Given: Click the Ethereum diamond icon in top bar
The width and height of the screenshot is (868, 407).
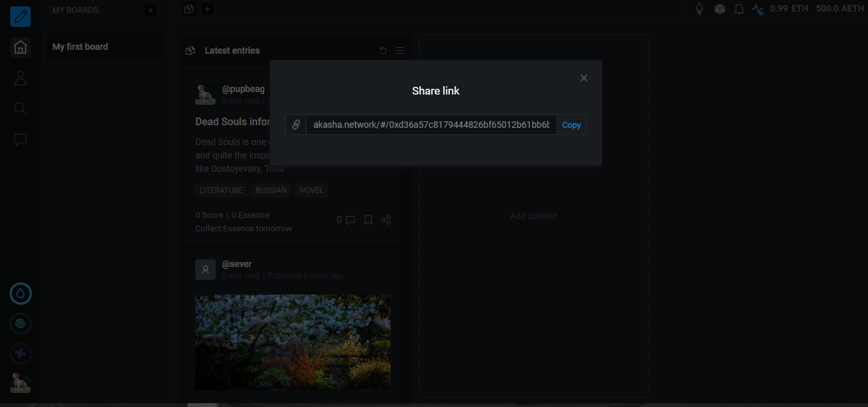Looking at the screenshot, I should (x=700, y=9).
